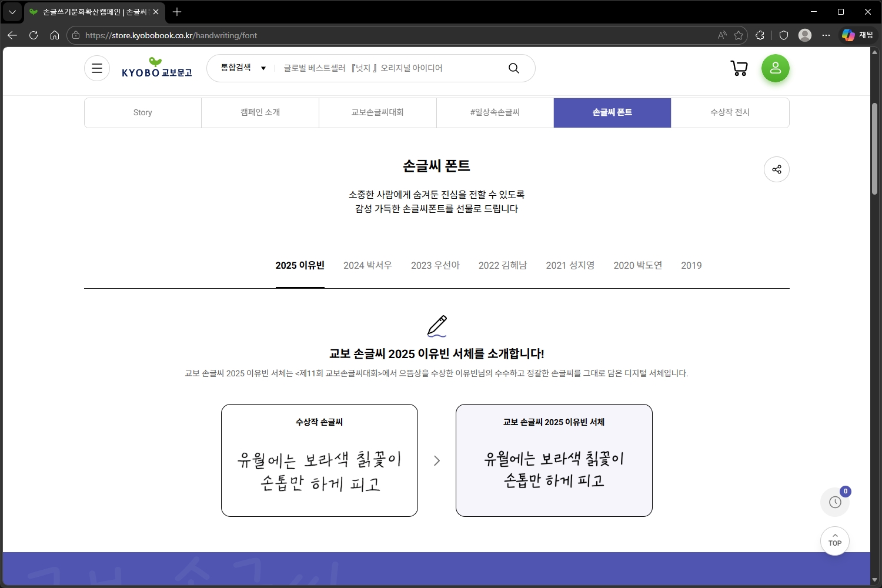Activate read aloud in address bar
This screenshot has height=588, width=882.
coord(722,35)
